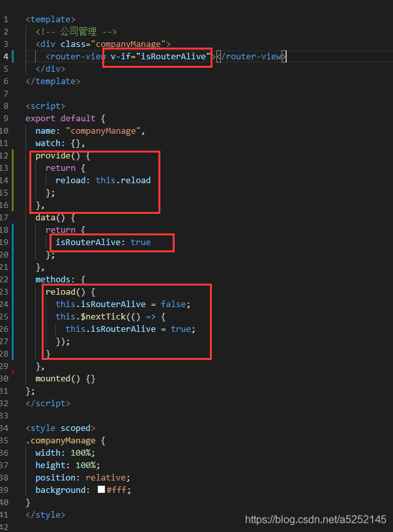
Task: Click the white color swatch before #fff
Action: click(x=101, y=490)
